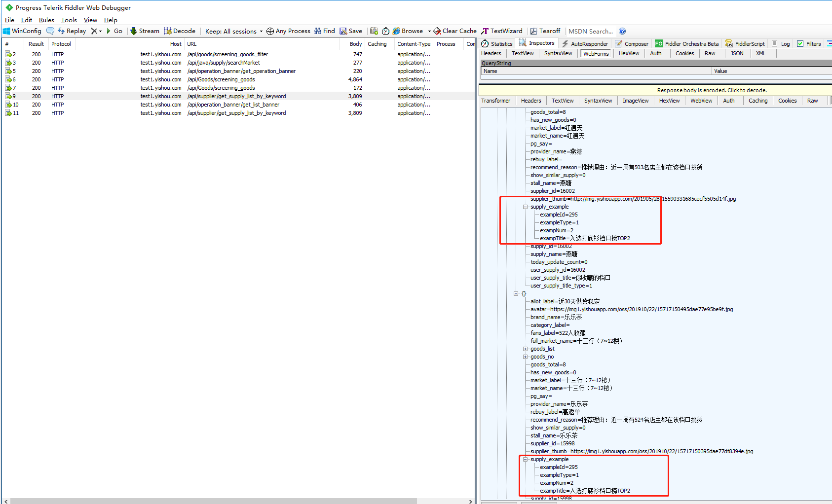This screenshot has height=504, width=832.
Task: Select session 3 searchMarket row
Action: pos(238,63)
